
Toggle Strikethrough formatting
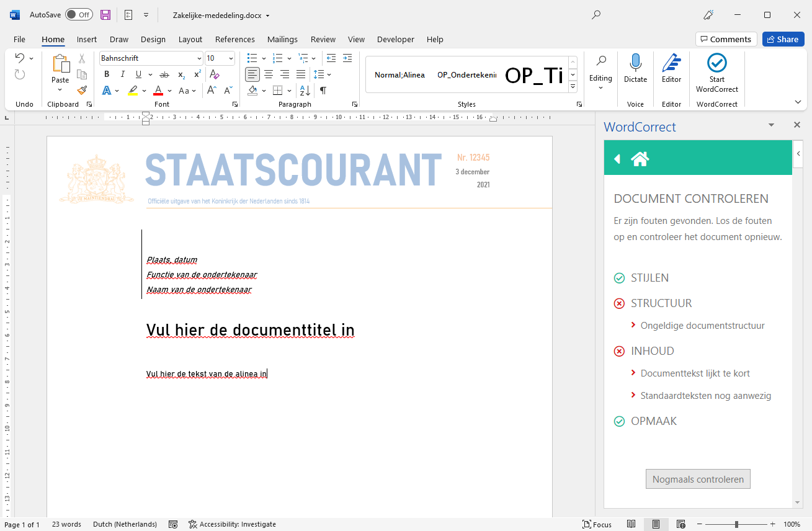pyautogui.click(x=164, y=74)
